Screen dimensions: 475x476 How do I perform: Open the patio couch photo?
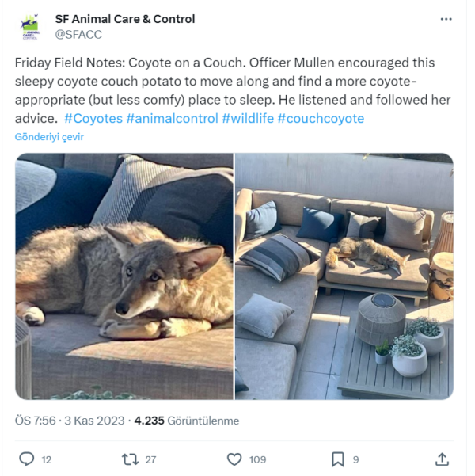click(344, 276)
